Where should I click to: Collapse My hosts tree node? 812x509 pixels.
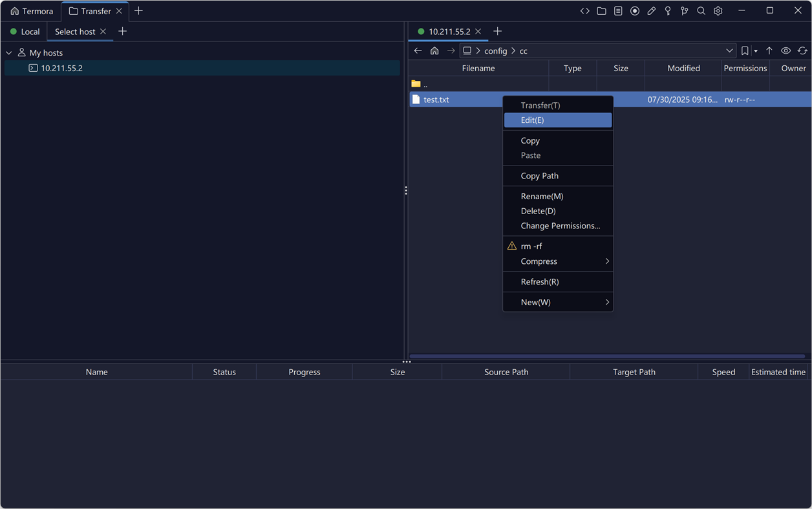(x=9, y=53)
